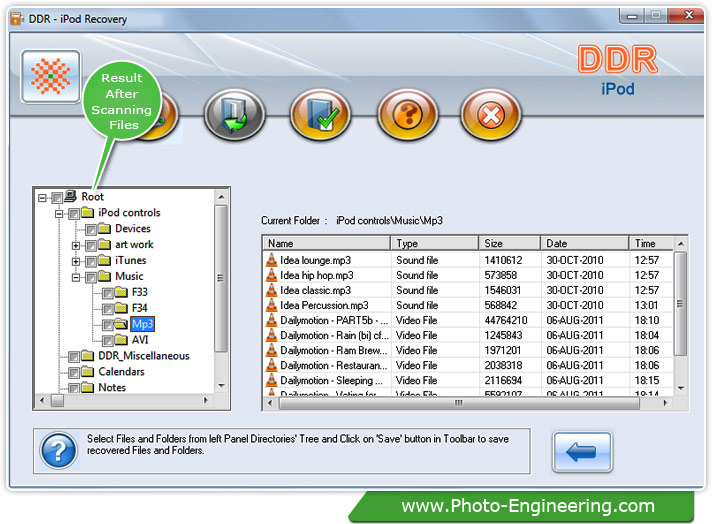The width and height of the screenshot is (712, 524).
Task: Sort file list by Date column
Action: point(584,243)
